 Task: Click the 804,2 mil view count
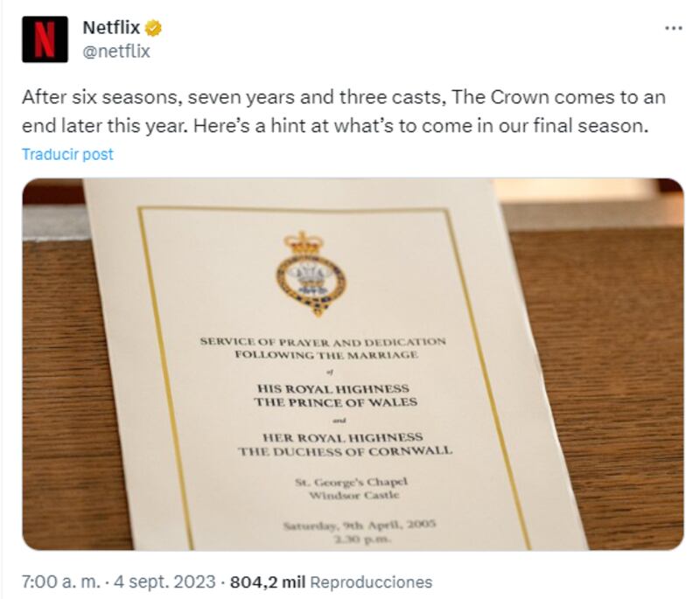pyautogui.click(x=267, y=582)
